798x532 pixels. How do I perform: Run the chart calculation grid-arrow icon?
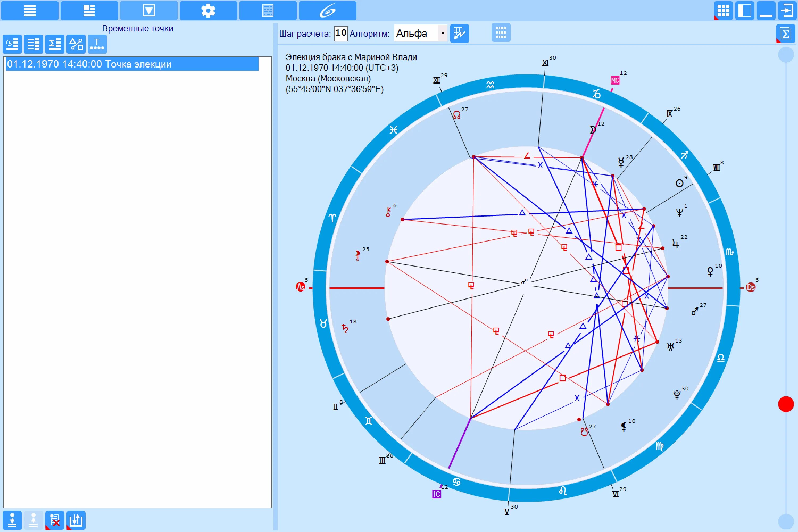(459, 33)
